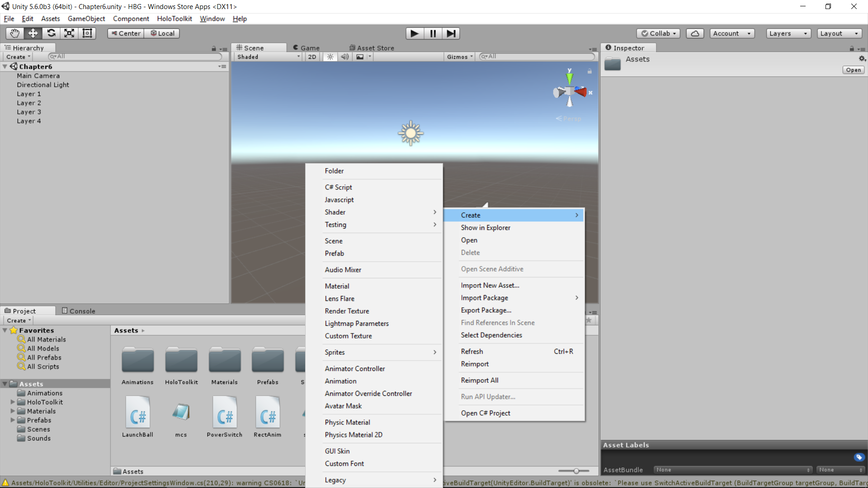Select the Hand tool in toolbar
This screenshot has height=488, width=868.
15,33
